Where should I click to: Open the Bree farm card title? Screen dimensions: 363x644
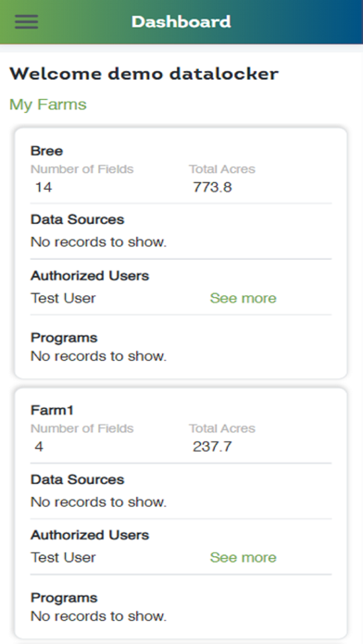(46, 151)
